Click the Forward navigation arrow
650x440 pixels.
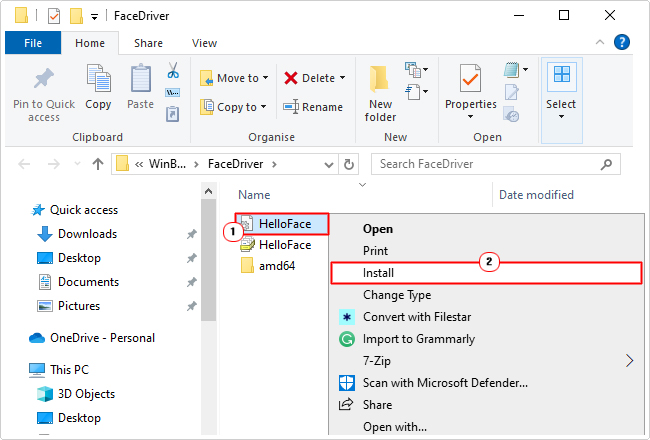pyautogui.click(x=54, y=164)
